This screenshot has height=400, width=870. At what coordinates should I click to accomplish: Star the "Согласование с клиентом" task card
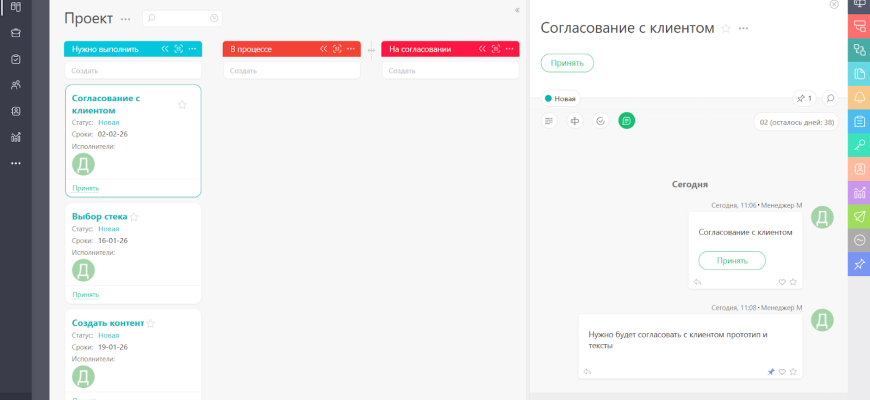tap(182, 104)
